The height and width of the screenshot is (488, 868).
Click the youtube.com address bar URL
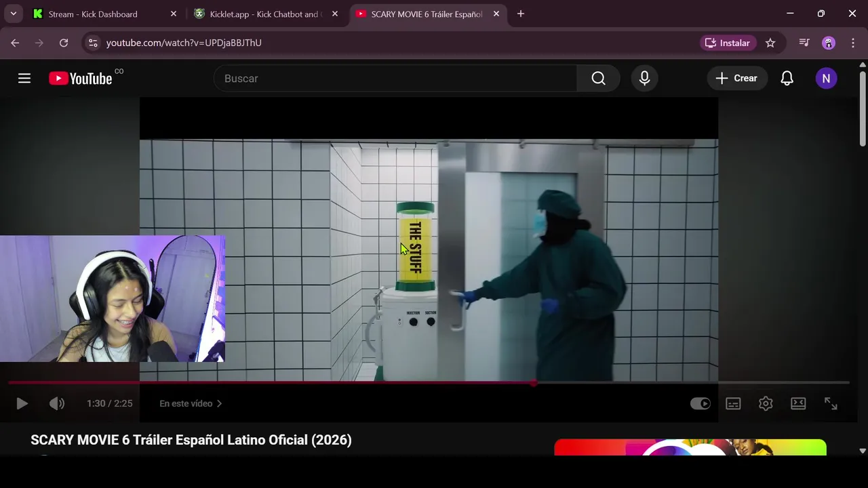[x=184, y=43]
